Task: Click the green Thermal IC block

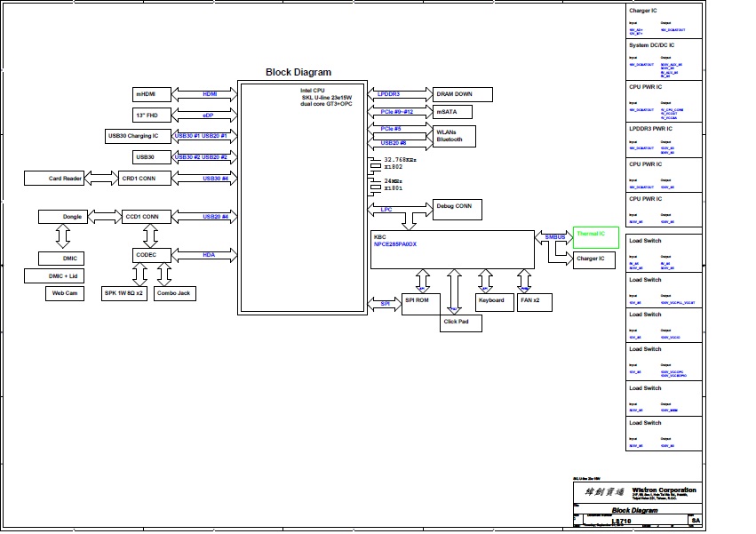Action: 595,235
